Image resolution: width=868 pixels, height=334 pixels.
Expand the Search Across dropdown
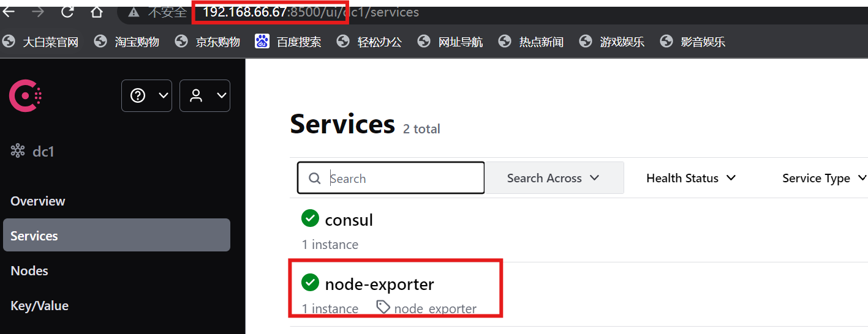(x=554, y=178)
